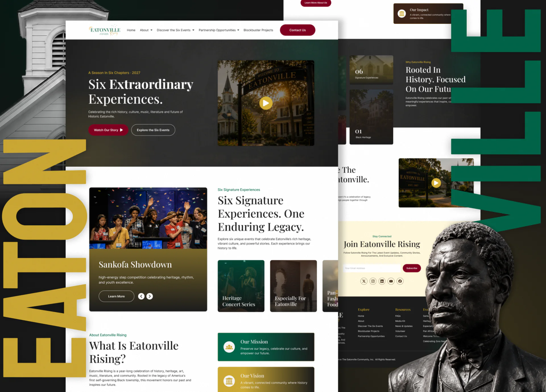
Task: Open the Especially For Eatonville card
Action: pos(293,286)
